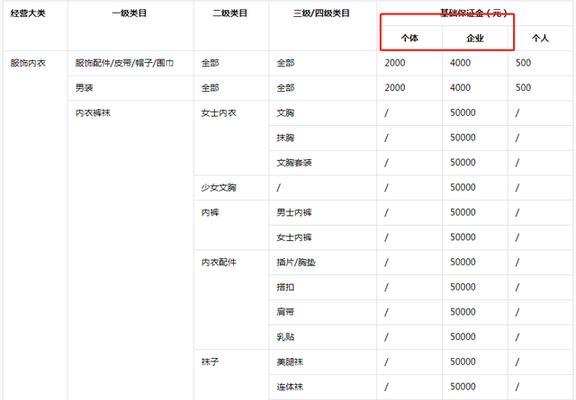Click the 企业 sub-header
Screen dimensions: 576x400
point(475,38)
